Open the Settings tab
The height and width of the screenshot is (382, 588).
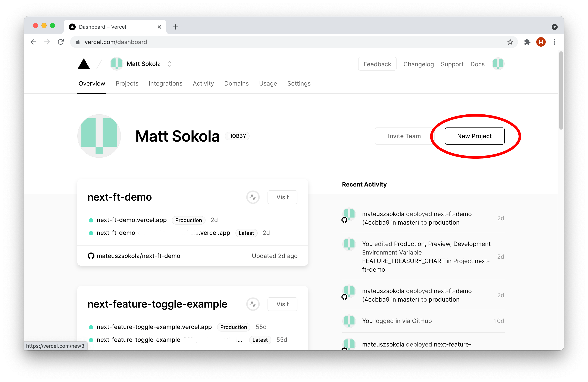(299, 84)
